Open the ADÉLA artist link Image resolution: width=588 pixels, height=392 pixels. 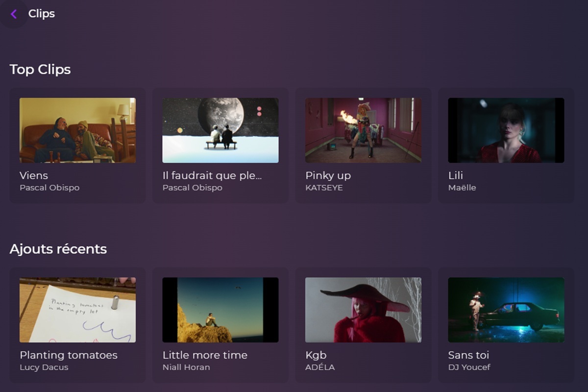click(x=320, y=367)
